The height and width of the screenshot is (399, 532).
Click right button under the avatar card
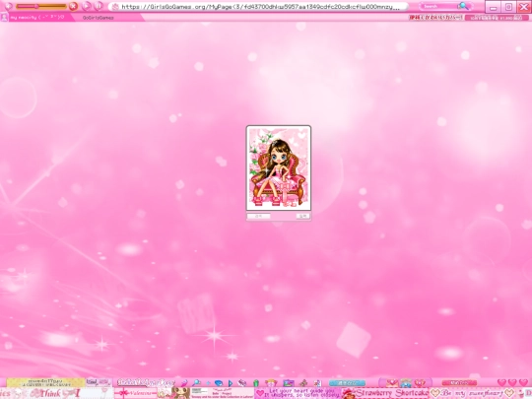pos(302,216)
